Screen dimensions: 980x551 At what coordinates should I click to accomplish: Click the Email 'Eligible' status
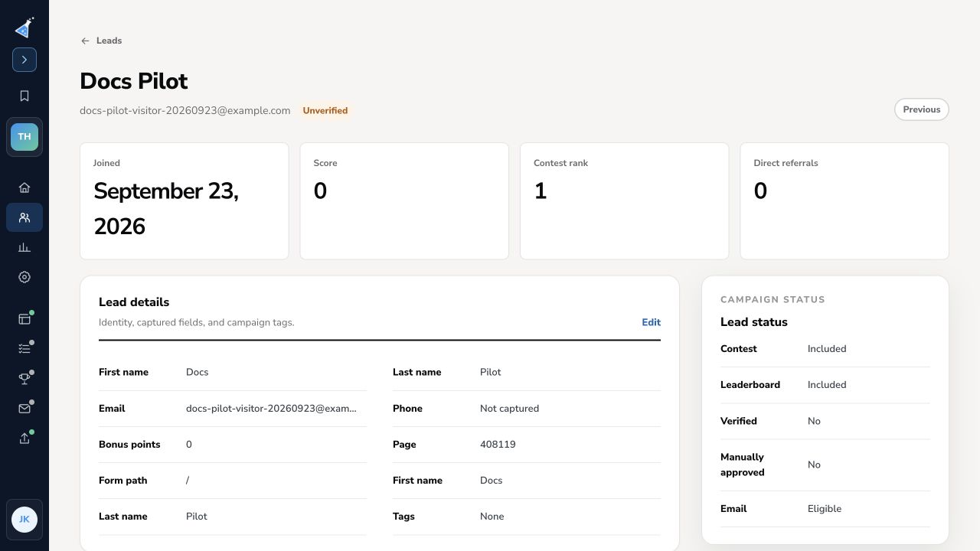click(825, 508)
